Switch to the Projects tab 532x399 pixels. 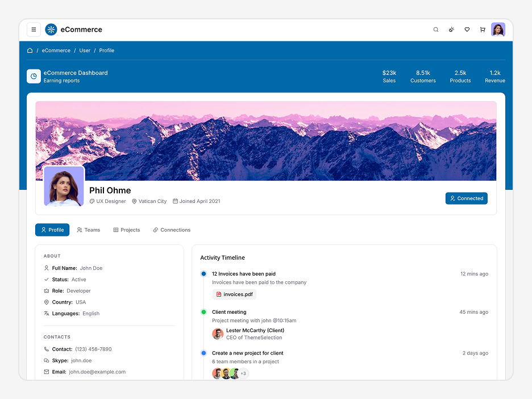tap(127, 230)
